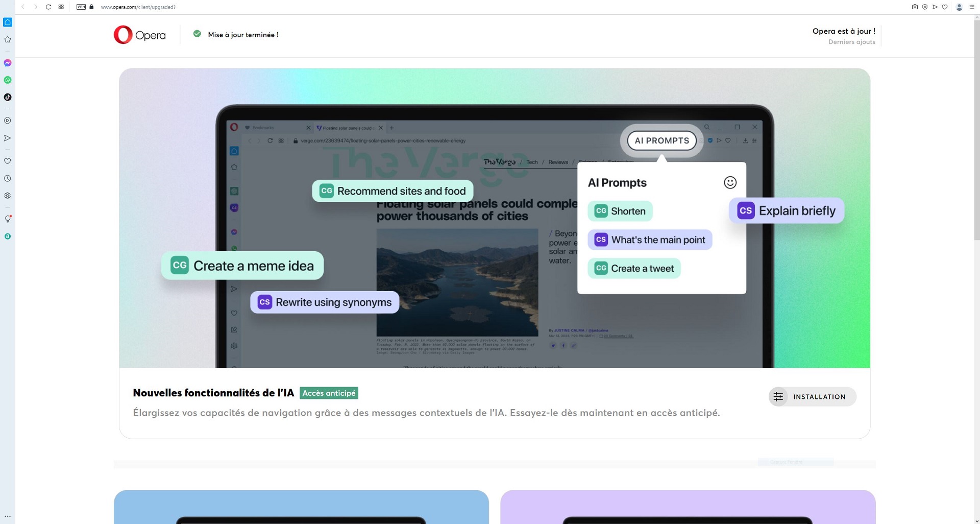Image resolution: width=980 pixels, height=524 pixels.
Task: Click the 'Mise à jour terminée !' text
Action: point(243,35)
